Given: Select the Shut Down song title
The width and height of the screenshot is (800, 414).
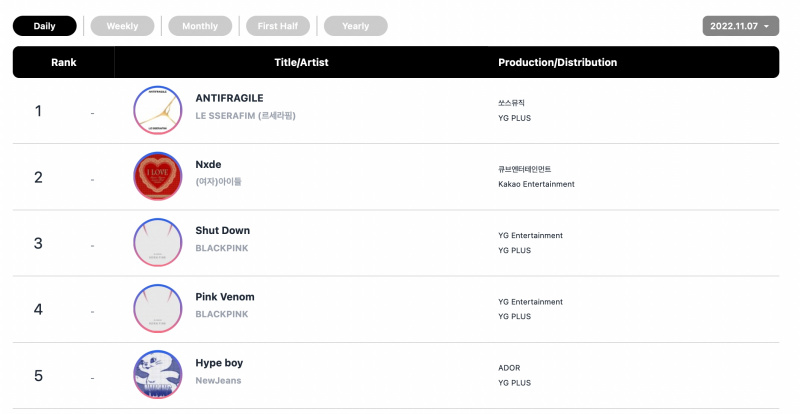Looking at the screenshot, I should (222, 230).
